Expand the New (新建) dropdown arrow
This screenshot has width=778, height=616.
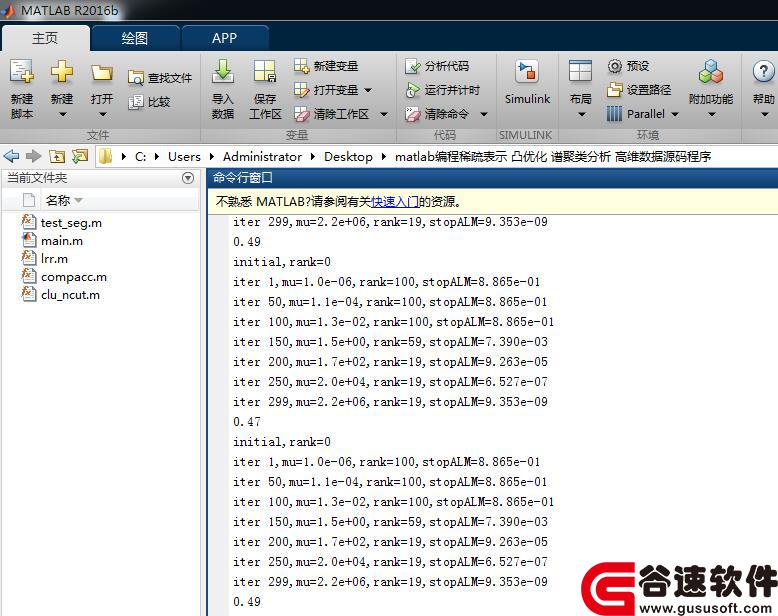point(62,115)
